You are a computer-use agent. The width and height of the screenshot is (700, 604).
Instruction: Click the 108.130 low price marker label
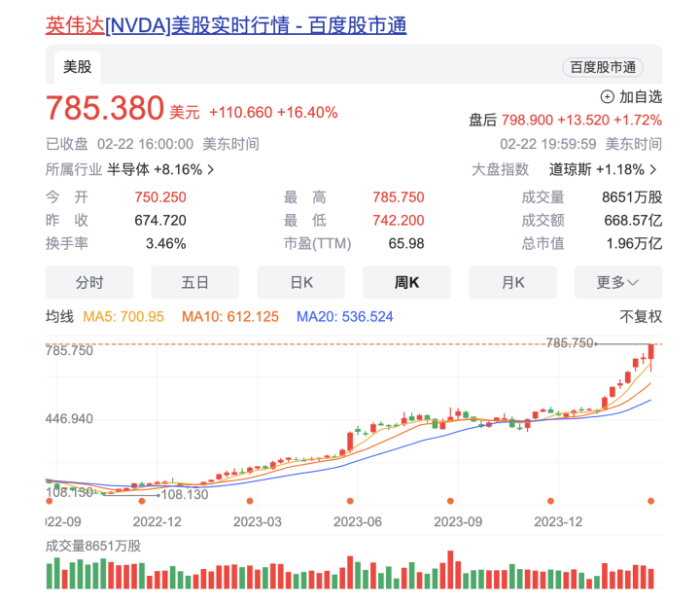tap(185, 495)
